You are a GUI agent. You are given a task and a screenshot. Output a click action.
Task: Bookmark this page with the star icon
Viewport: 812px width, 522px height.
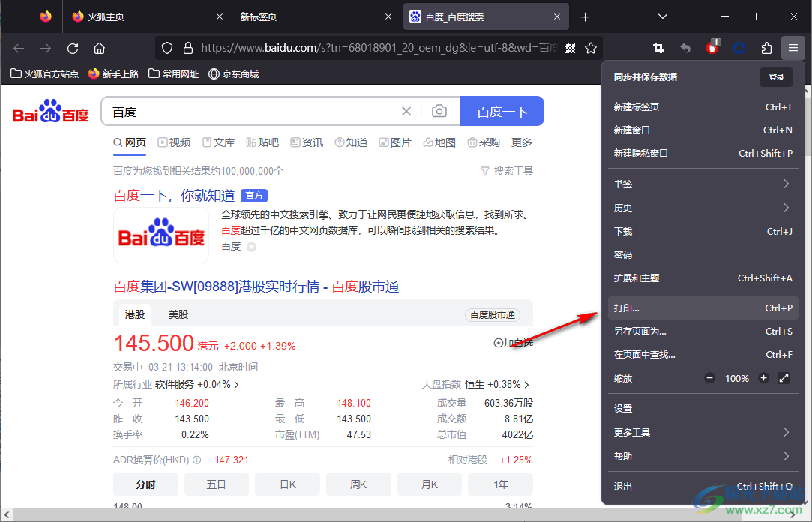tap(591, 48)
